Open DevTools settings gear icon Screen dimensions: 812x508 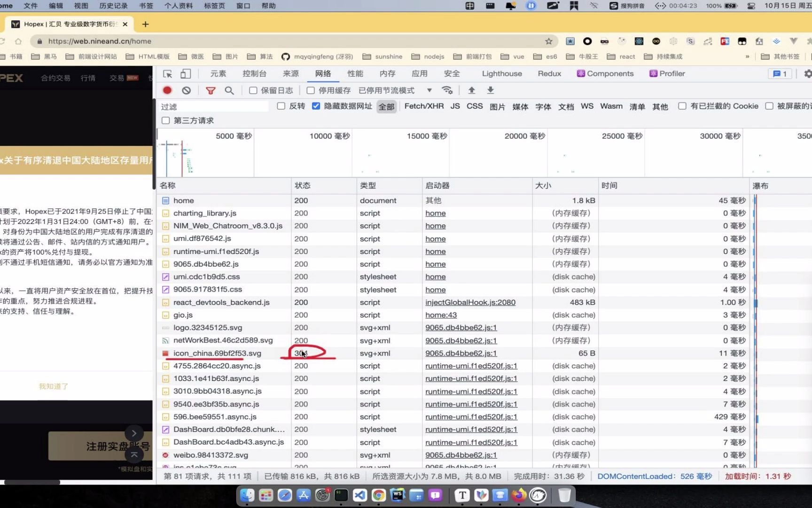(808, 74)
